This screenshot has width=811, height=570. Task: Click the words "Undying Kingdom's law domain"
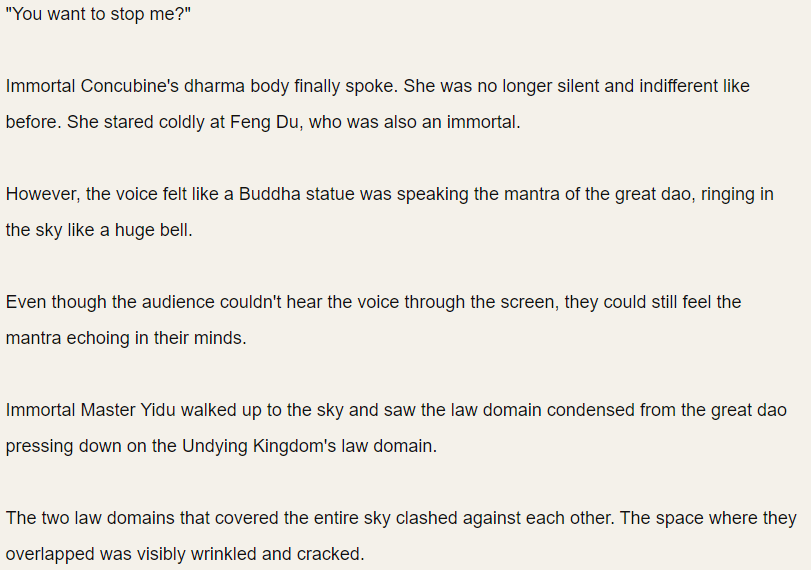[x=308, y=446]
